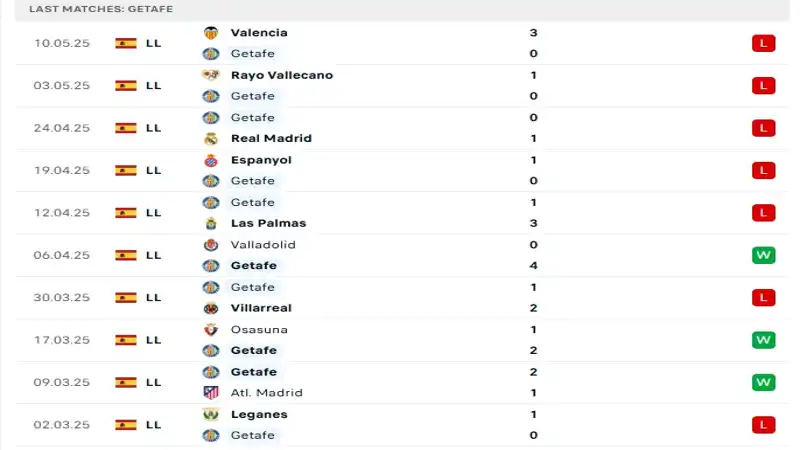Select the 17.03.25 Osasuna match row
Screen dimensions: 800x450
click(x=400, y=340)
